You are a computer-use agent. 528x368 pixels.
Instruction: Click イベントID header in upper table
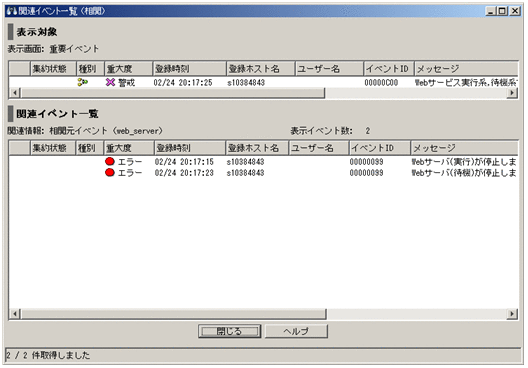[389, 69]
